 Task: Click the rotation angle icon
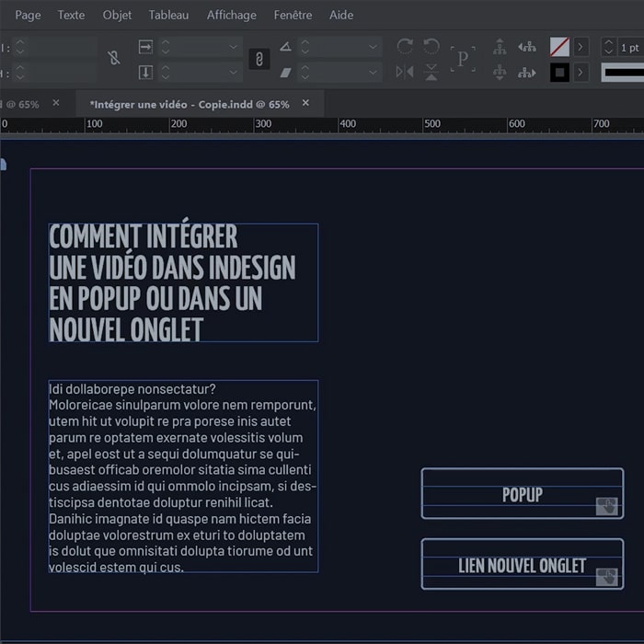[x=285, y=46]
